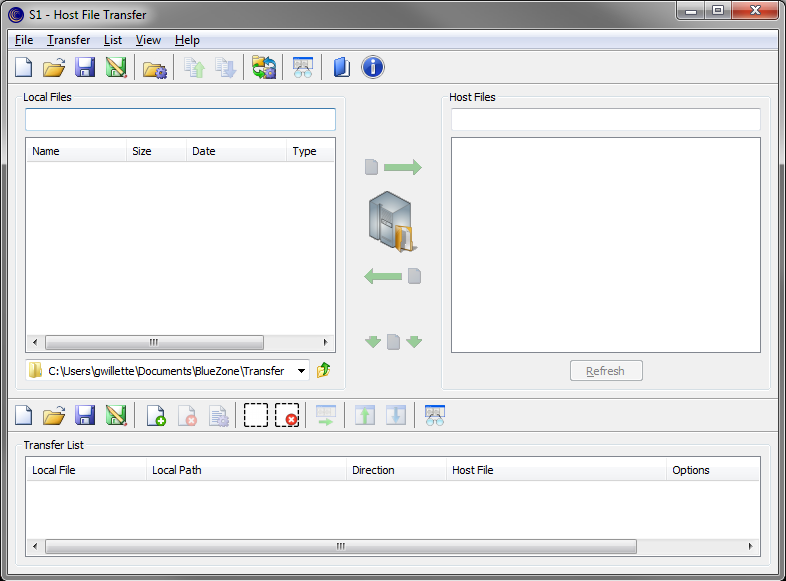Click the folder sync icon in top toolbar
786x581 pixels.
tap(264, 68)
